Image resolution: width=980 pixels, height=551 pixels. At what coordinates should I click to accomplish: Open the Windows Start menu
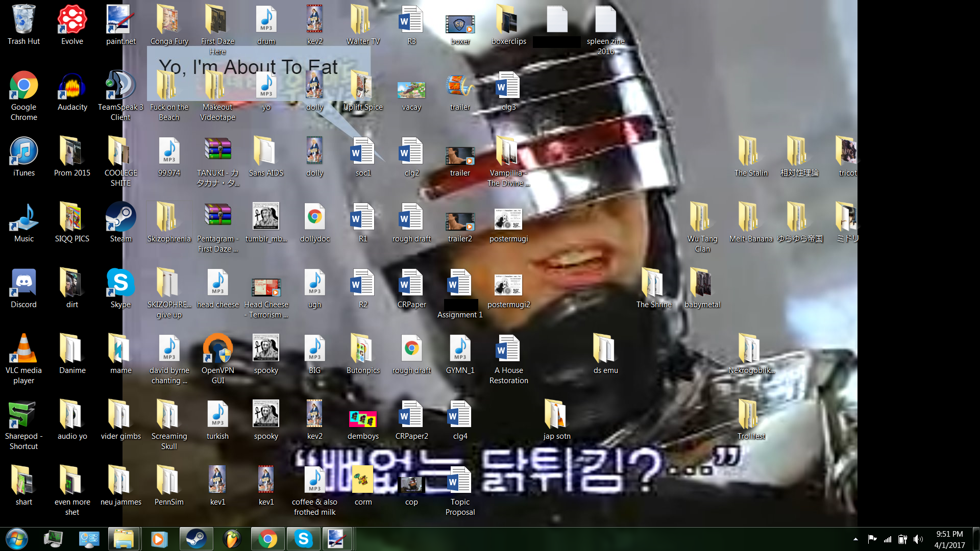[x=17, y=539]
